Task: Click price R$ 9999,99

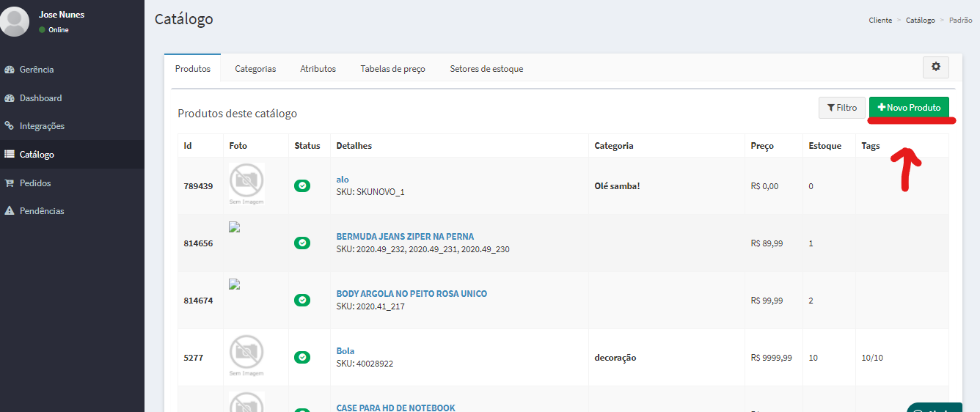Action: (x=771, y=358)
